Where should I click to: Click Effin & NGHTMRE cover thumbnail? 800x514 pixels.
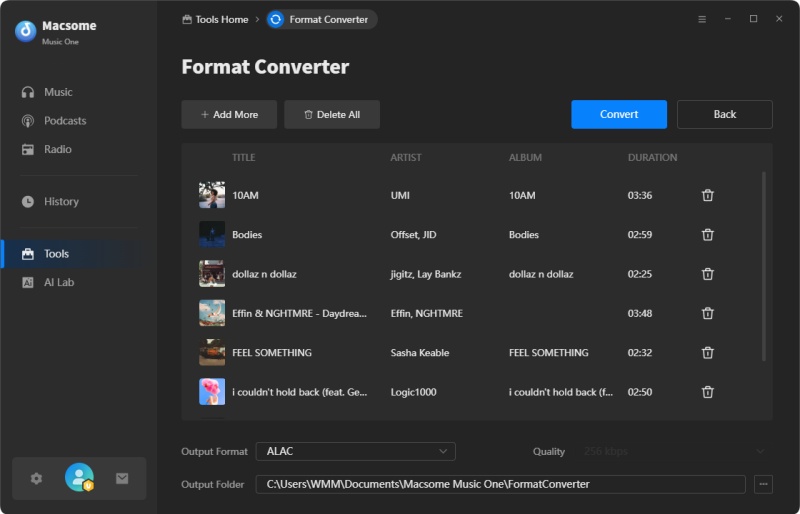(212, 313)
